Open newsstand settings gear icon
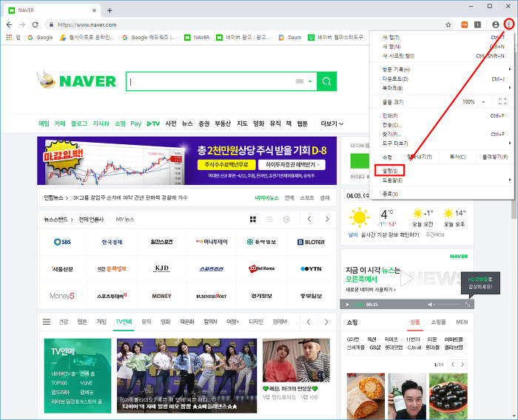518x420 pixels. (286, 220)
